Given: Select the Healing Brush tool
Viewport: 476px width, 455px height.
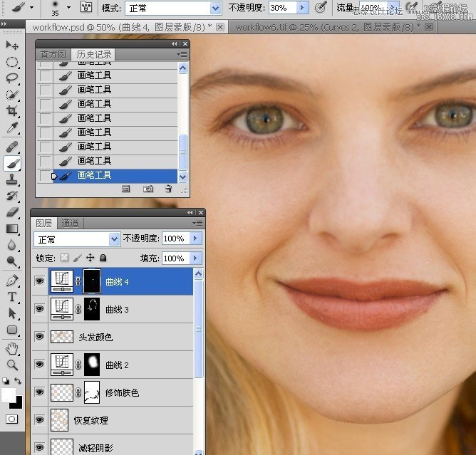Looking at the screenshot, I should point(12,147).
